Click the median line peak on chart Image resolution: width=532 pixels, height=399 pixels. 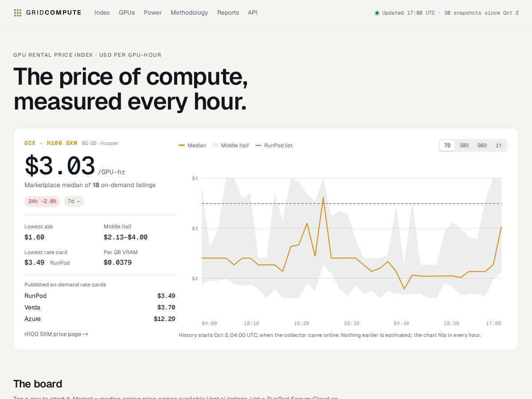(x=323, y=198)
